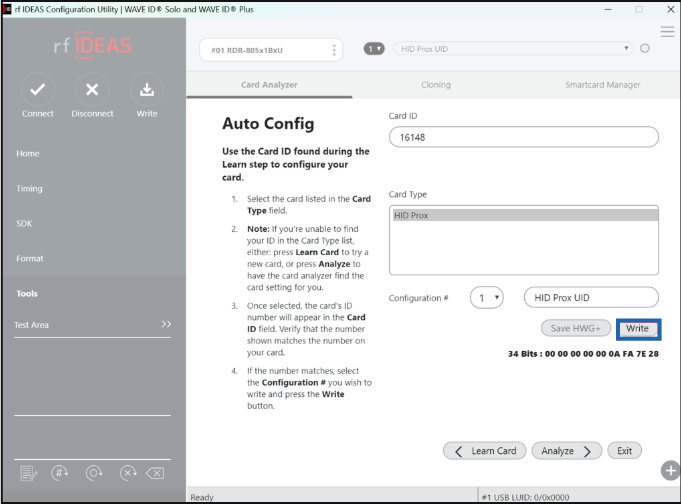
Task: Click the three-dot menu on reader #01
Action: pos(334,50)
